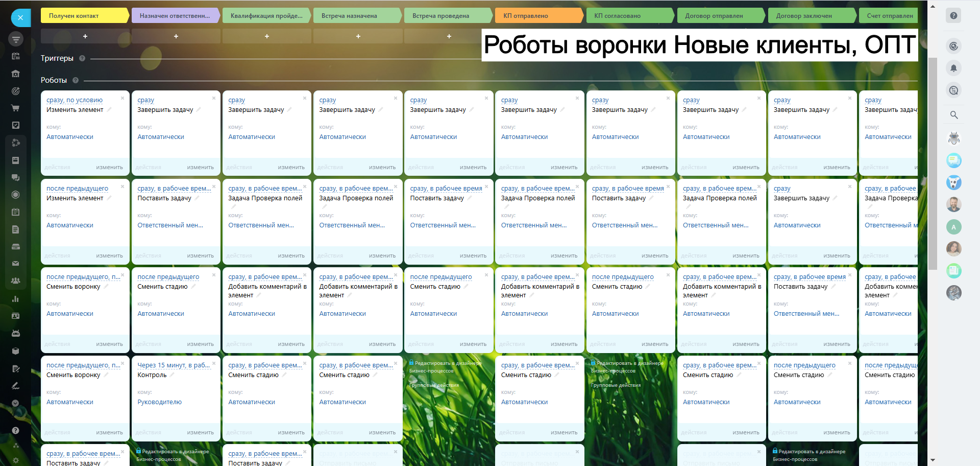Open notifications bell in the right panel

point(953,68)
